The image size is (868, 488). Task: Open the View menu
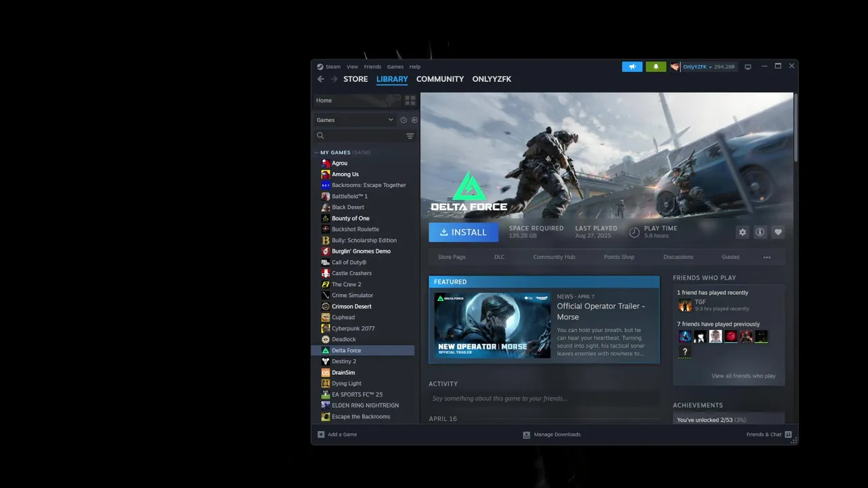[x=352, y=66]
